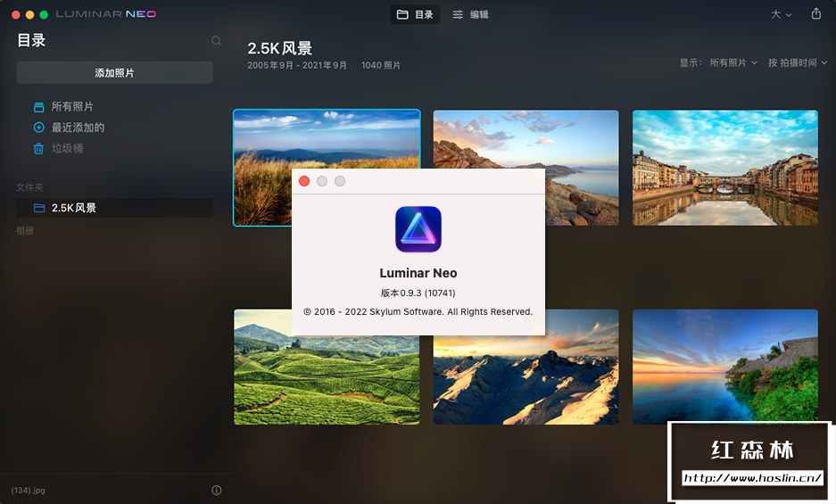Open the share/export icon at top right
836x504 pixels.
pos(815,14)
